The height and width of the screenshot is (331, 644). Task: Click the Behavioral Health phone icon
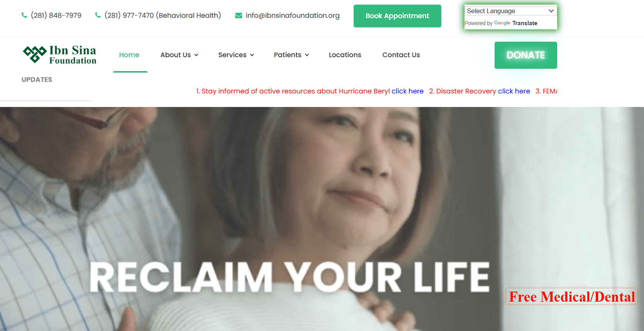[x=98, y=15]
